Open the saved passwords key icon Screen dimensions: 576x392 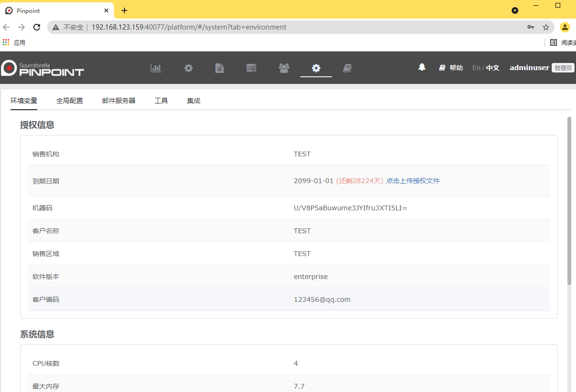click(x=531, y=27)
